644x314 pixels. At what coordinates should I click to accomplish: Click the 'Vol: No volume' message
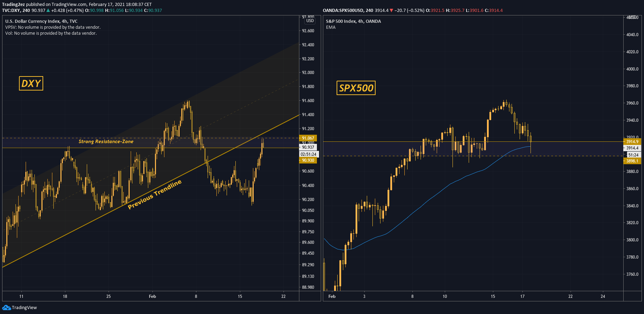click(x=51, y=33)
